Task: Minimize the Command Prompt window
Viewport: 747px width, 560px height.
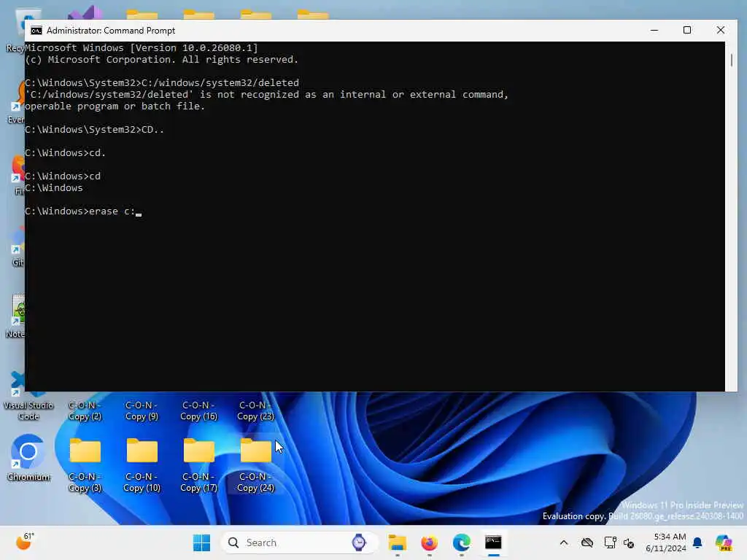Action: coord(654,30)
